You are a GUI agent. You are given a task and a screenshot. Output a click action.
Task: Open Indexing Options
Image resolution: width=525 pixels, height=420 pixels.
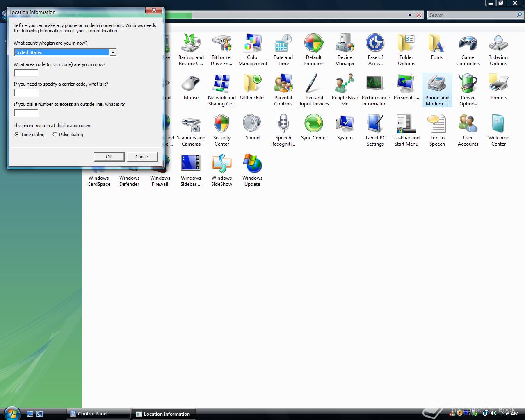(498, 50)
